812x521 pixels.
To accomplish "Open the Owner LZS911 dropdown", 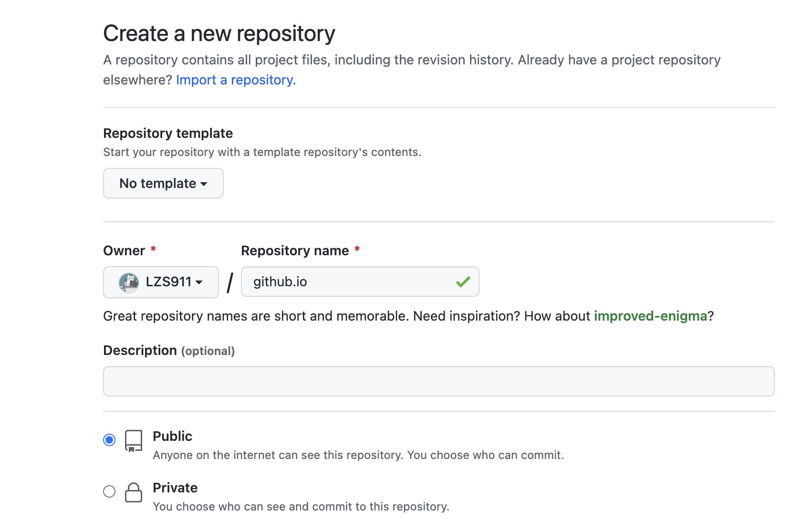I will [161, 282].
